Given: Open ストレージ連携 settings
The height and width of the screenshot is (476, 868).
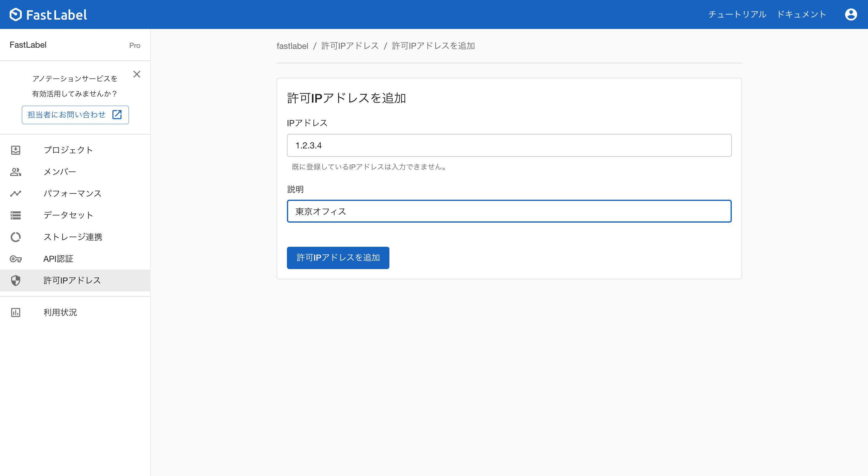Looking at the screenshot, I should (x=75, y=237).
